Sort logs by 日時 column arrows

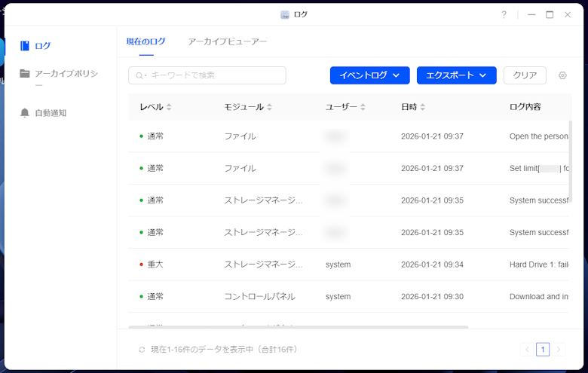[422, 107]
